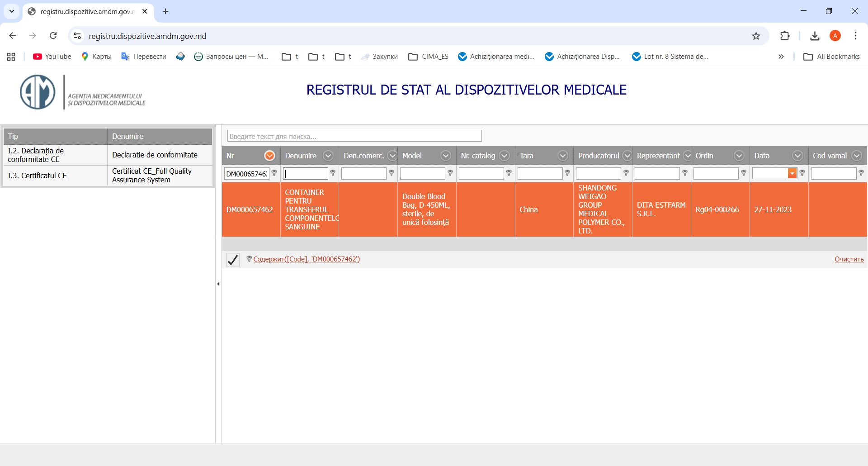Click the Очистить link to clear filter
The width and height of the screenshot is (868, 466).
tap(849, 259)
